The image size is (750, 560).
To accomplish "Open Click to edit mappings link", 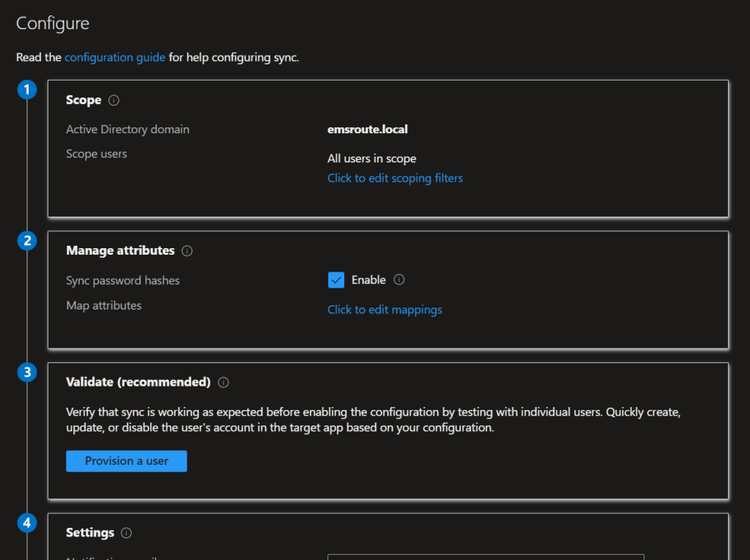I will 385,310.
